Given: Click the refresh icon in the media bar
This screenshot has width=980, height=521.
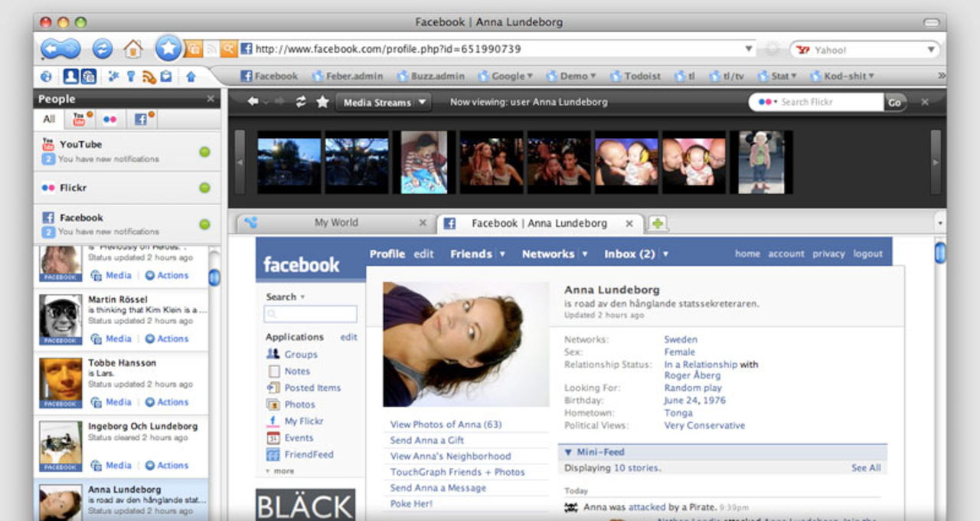Looking at the screenshot, I should click(301, 102).
